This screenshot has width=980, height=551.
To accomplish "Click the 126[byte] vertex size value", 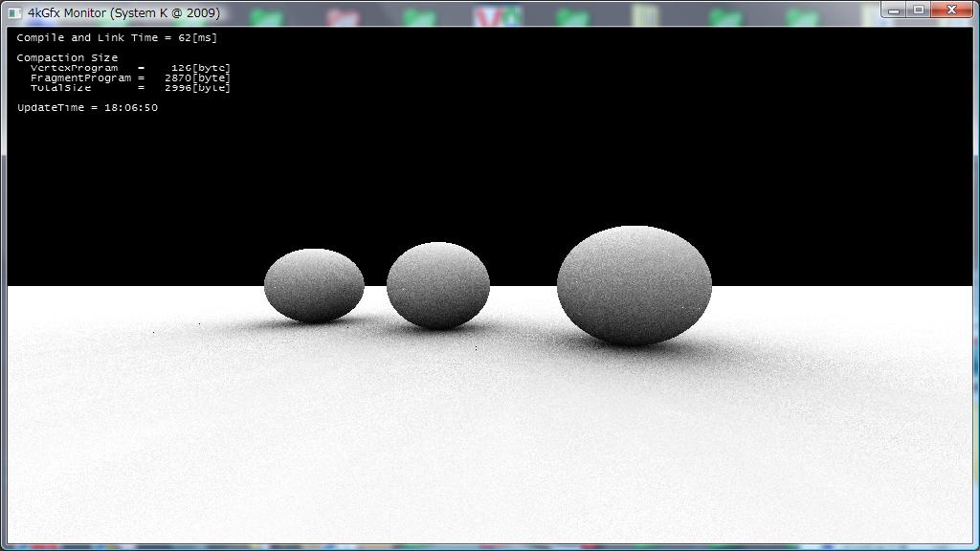I will coord(201,68).
